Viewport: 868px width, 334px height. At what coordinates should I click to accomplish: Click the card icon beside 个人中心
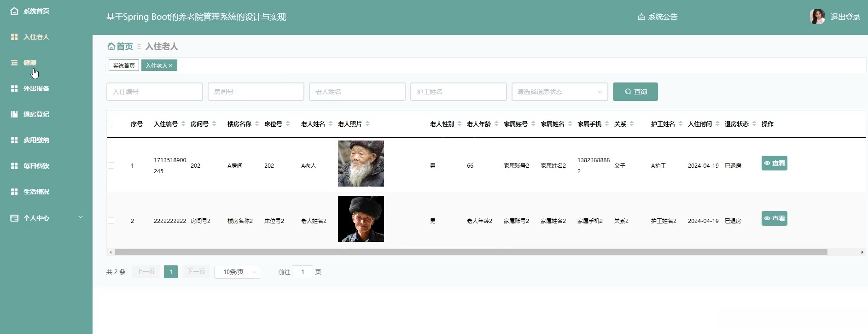pyautogui.click(x=14, y=218)
